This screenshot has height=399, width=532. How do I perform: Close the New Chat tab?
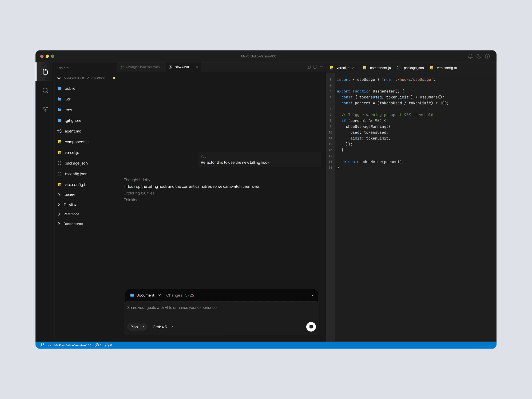click(197, 67)
